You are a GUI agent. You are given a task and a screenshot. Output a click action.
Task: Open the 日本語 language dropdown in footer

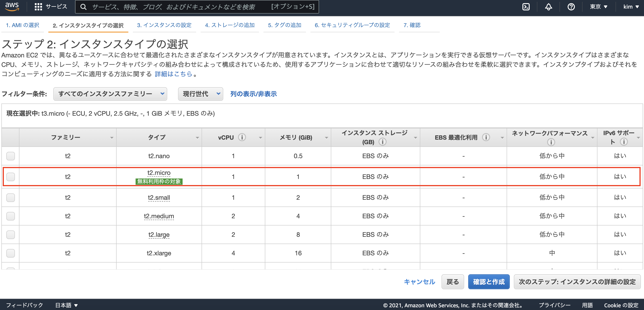66,305
